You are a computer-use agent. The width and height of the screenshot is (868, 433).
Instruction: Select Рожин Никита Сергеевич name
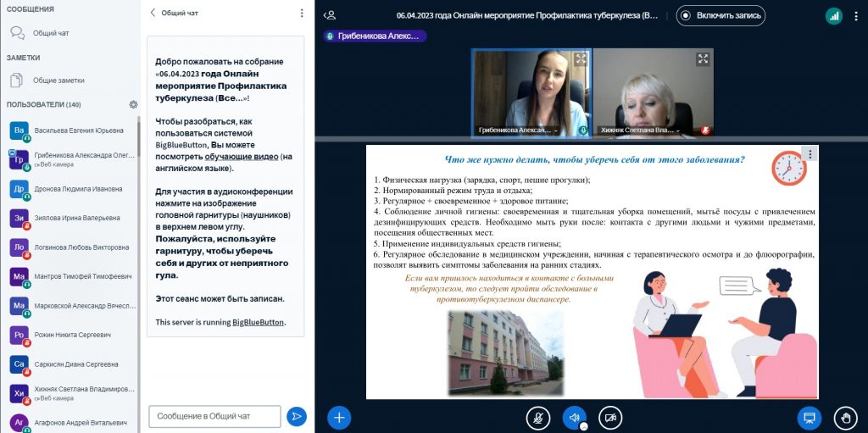click(x=73, y=335)
